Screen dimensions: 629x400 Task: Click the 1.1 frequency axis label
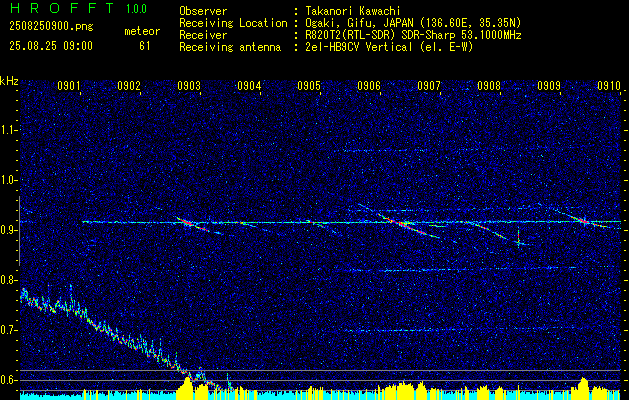pos(8,130)
